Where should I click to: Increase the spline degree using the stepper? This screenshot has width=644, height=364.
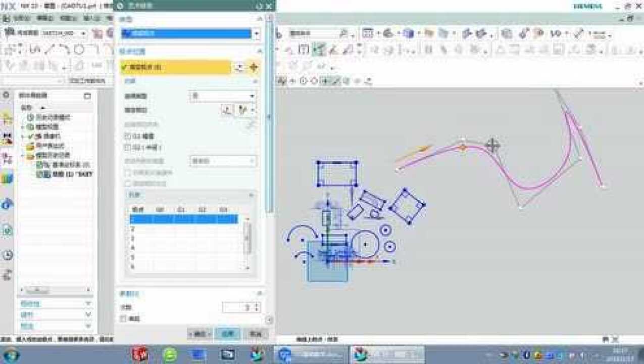pyautogui.click(x=257, y=304)
